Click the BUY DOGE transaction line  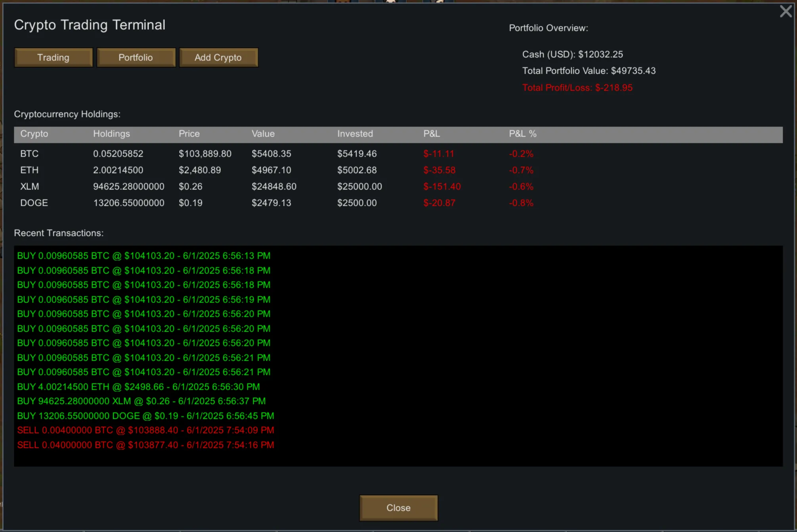pyautogui.click(x=145, y=416)
